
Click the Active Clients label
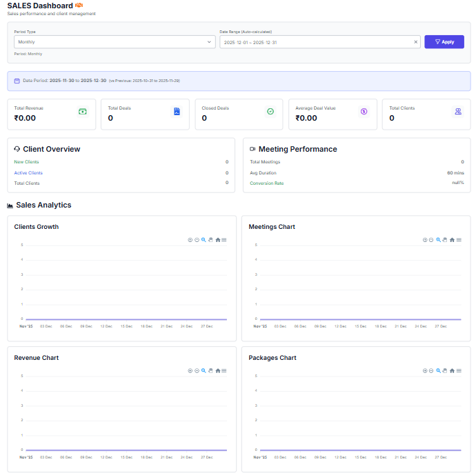point(28,173)
